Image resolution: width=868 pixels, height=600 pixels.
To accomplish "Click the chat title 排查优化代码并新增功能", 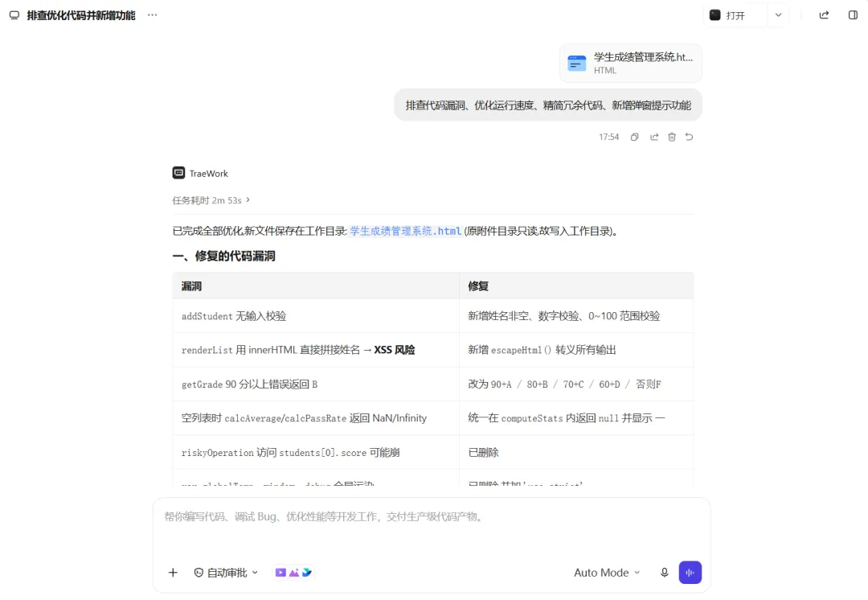I will click(x=81, y=15).
